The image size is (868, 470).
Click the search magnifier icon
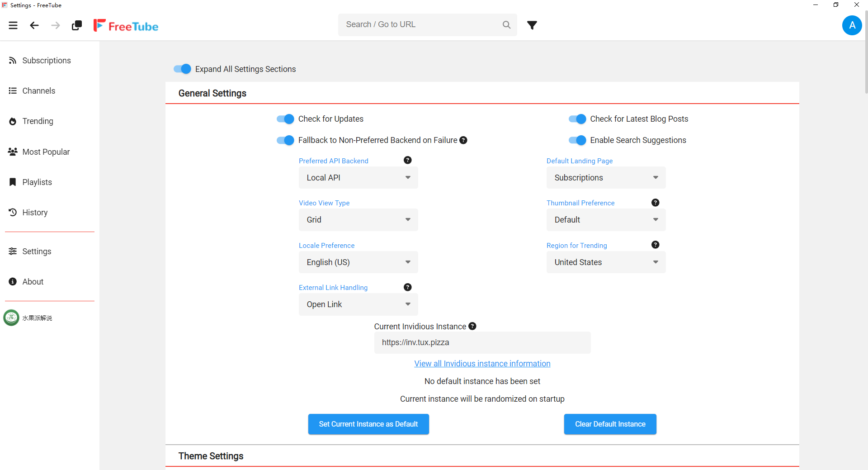tap(506, 25)
